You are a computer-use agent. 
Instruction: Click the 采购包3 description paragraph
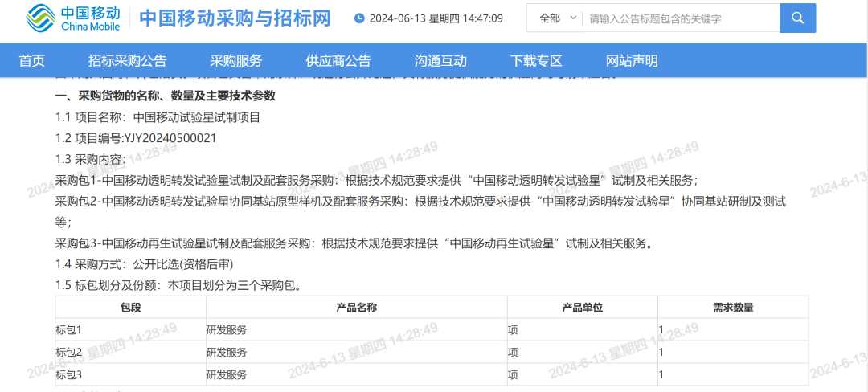click(354, 243)
